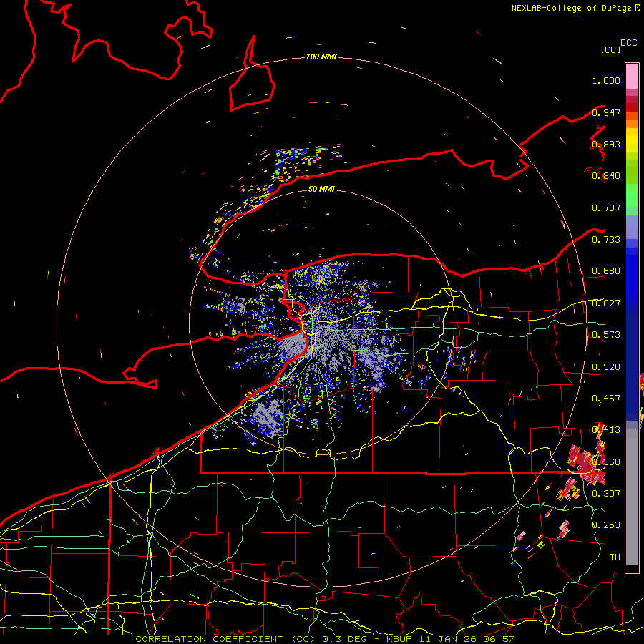Click the 0.733 value on the color scale
The width and height of the screenshot is (644, 644).
point(606,240)
